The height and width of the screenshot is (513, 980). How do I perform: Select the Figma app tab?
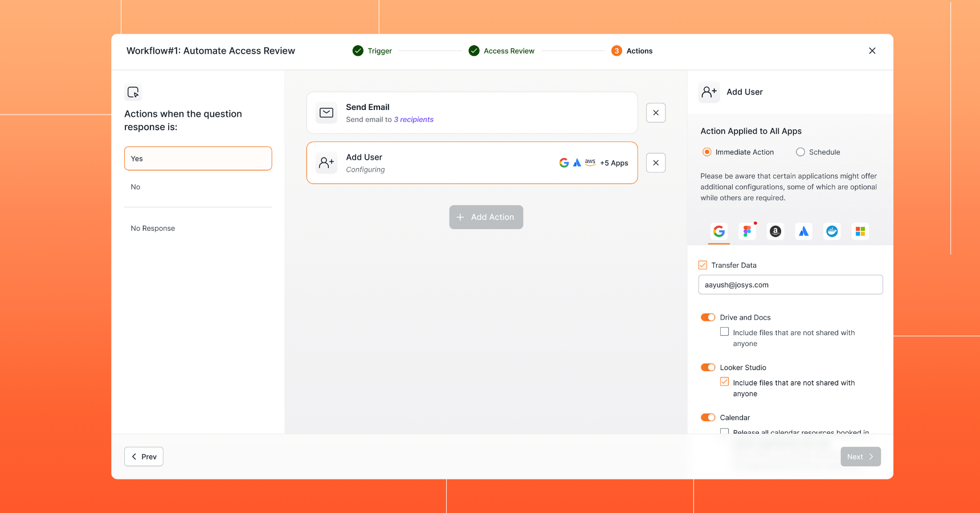747,231
